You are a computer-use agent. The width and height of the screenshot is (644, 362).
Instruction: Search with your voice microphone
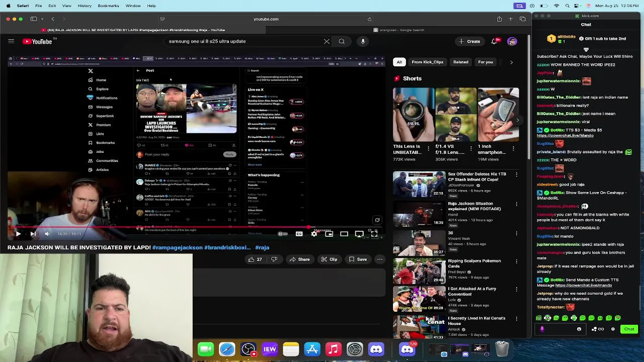[x=363, y=41]
